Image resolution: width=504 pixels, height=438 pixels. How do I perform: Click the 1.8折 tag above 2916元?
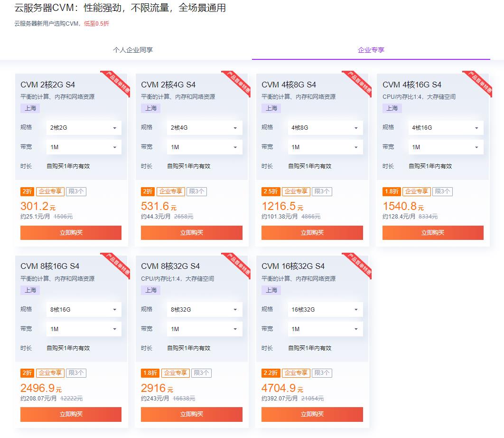tap(150, 373)
